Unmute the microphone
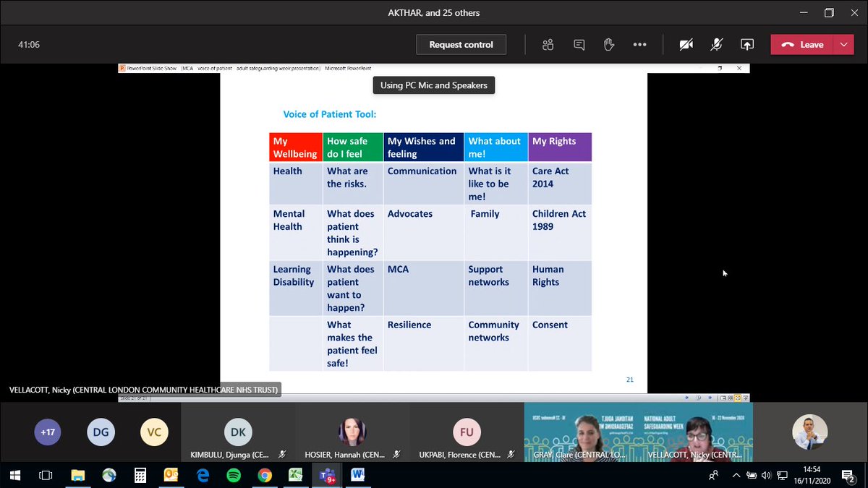868x488 pixels. coord(716,45)
